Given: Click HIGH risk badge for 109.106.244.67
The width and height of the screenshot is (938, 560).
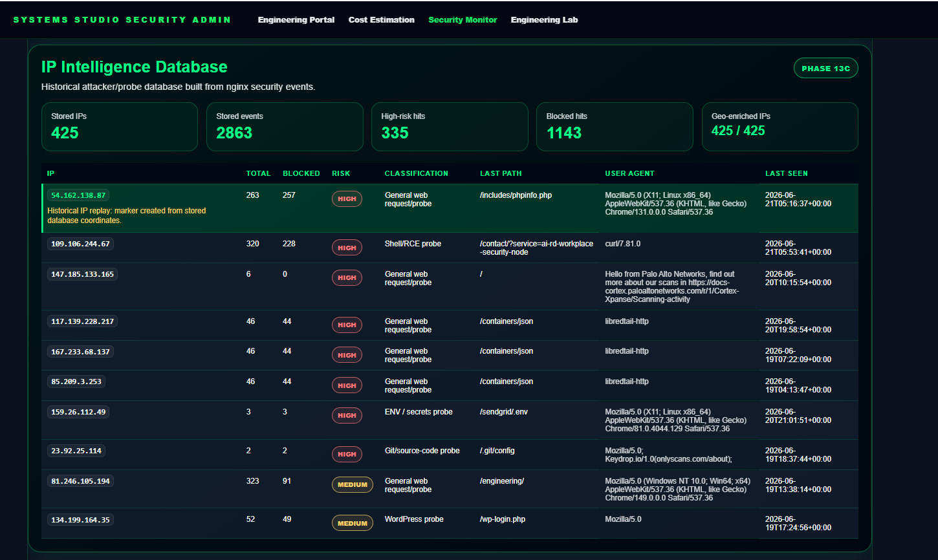Looking at the screenshot, I should click(347, 248).
